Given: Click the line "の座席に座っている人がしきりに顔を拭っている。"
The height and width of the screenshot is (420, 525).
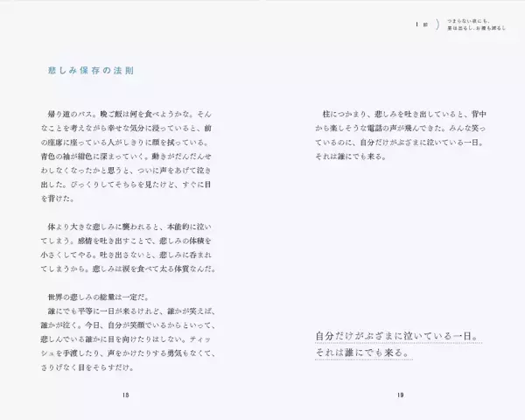Looking at the screenshot, I should click(x=125, y=143).
